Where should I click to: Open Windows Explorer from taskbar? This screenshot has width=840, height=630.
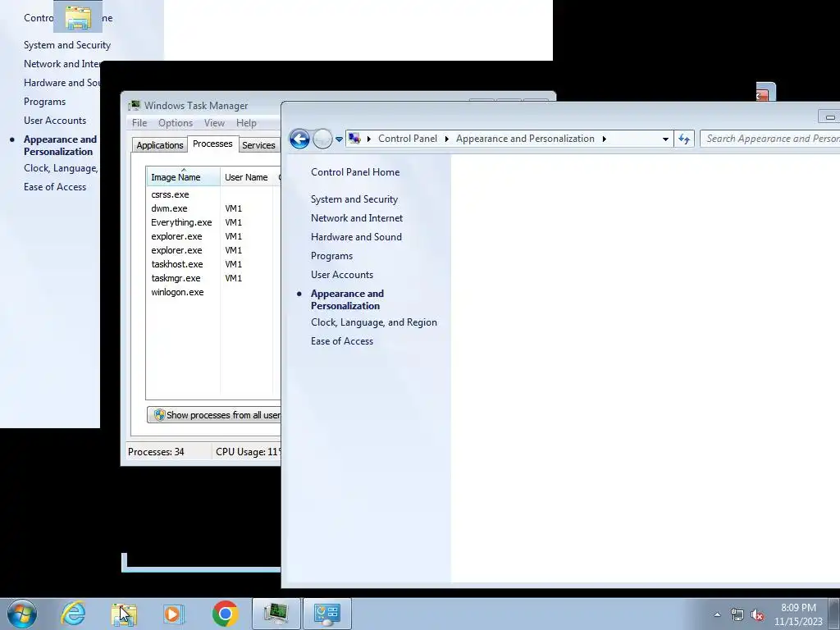point(124,614)
